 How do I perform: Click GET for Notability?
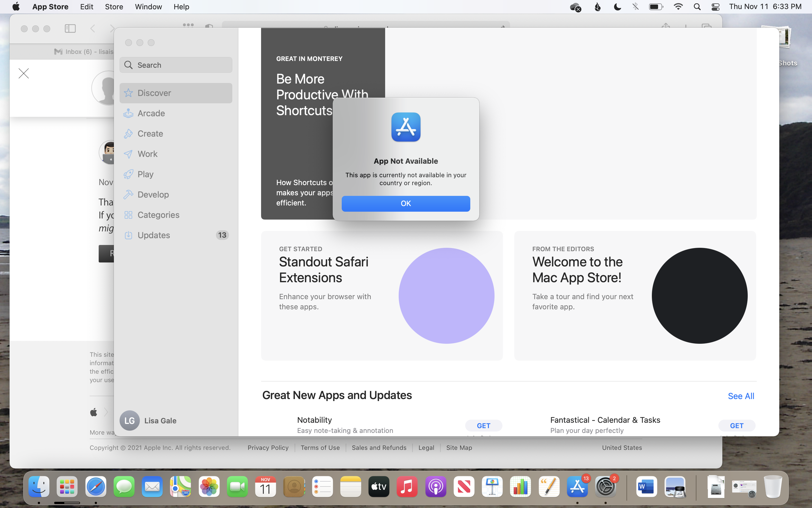pyautogui.click(x=484, y=425)
